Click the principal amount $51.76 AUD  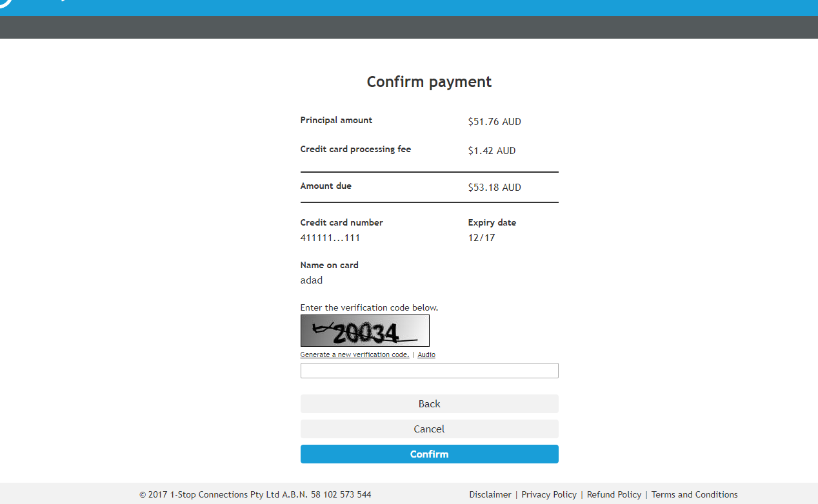[494, 122]
